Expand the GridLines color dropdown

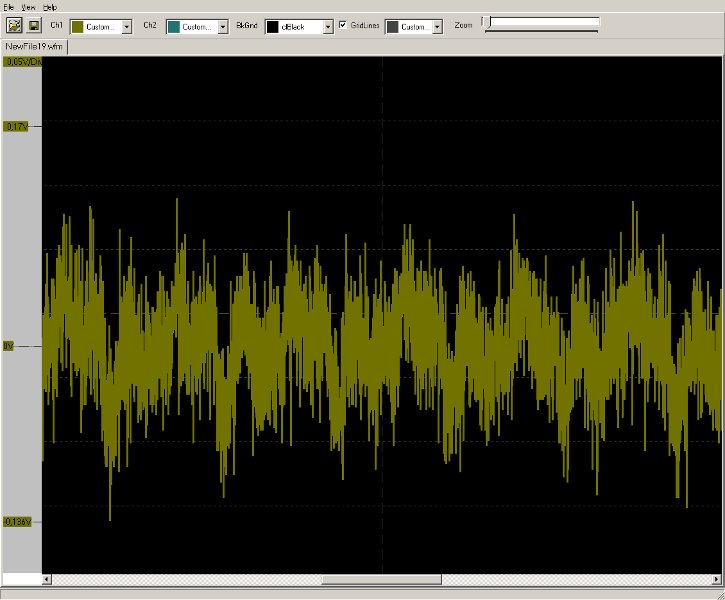[436, 27]
